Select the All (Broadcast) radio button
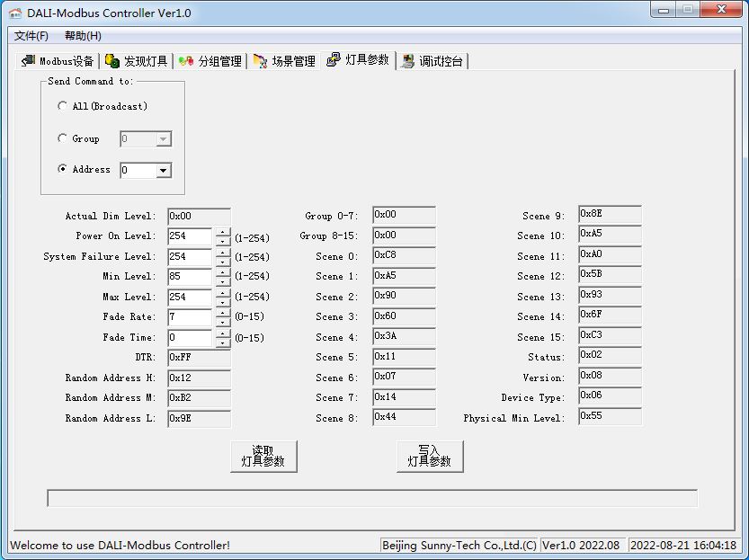 62,106
